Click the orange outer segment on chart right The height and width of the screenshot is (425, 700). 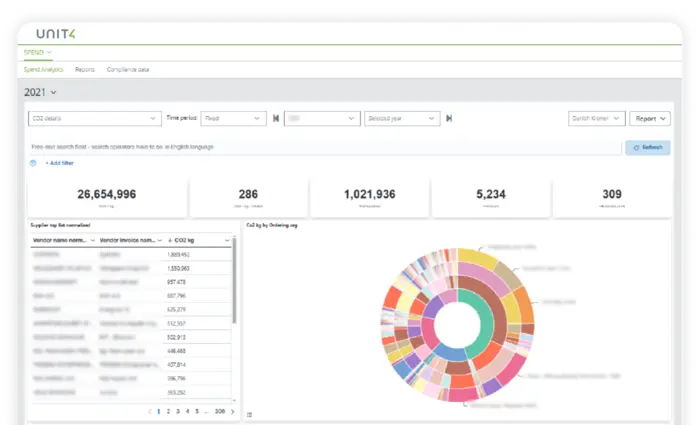(524, 304)
